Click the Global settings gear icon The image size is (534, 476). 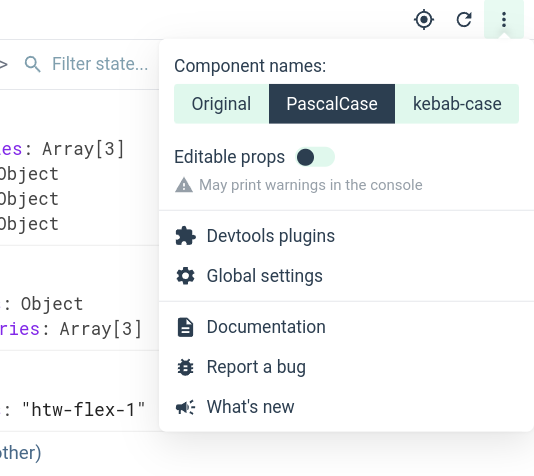(x=185, y=276)
